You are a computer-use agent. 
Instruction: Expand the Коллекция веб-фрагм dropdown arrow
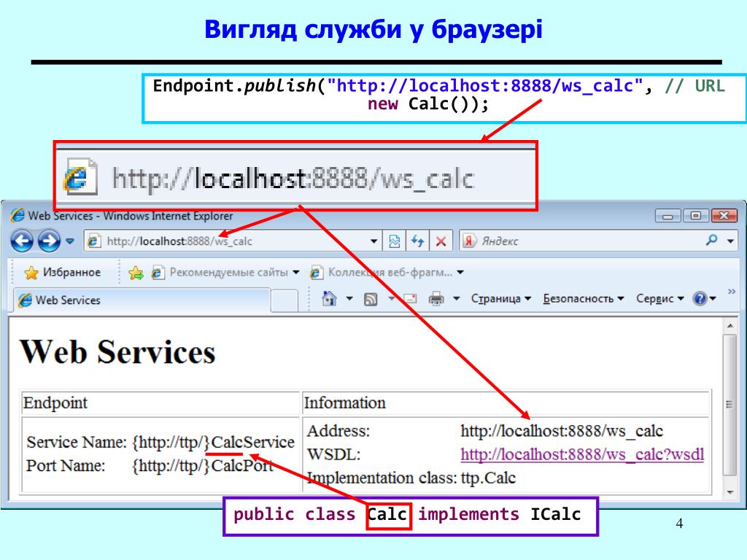[x=460, y=273]
